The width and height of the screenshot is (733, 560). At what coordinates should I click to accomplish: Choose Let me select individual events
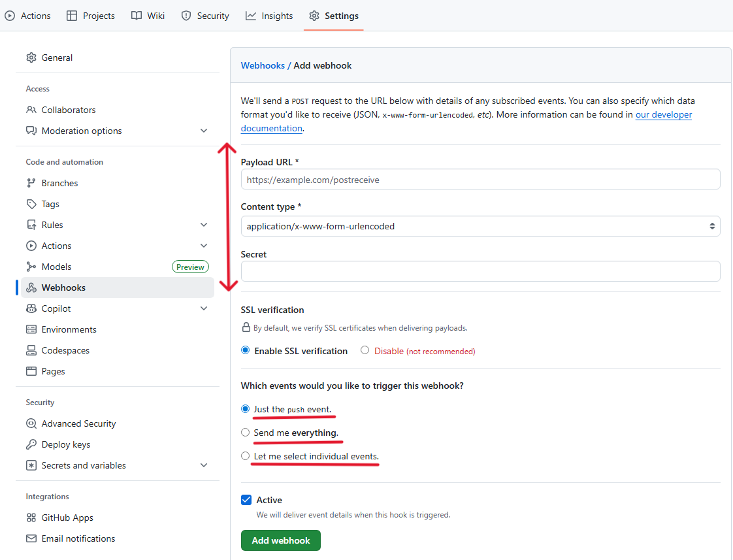click(x=246, y=456)
